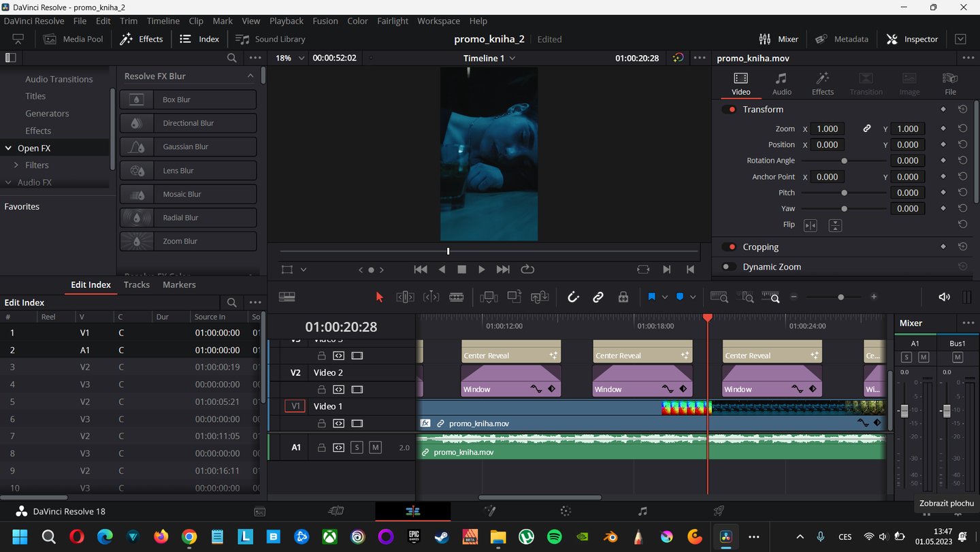This screenshot has height=552, width=980.
Task: Open the Sound Library panel
Action: click(x=271, y=39)
